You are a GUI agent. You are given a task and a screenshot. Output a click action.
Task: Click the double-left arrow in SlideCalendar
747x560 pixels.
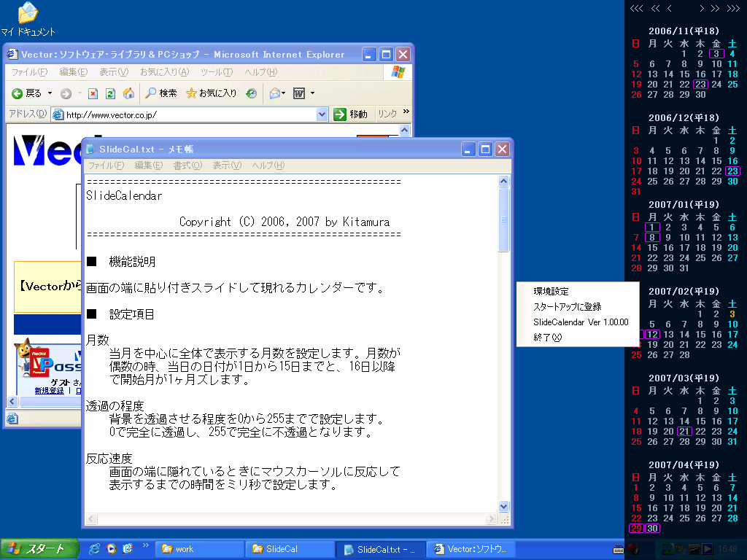pos(656,9)
